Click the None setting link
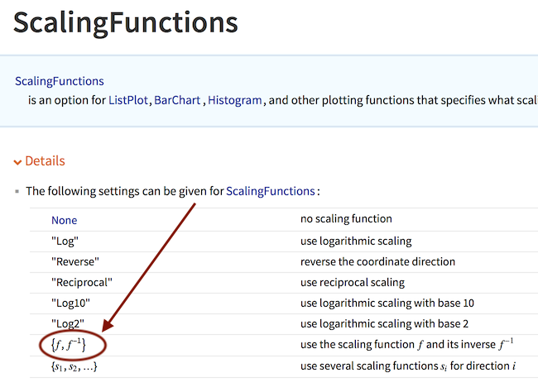538x392 pixels. click(x=65, y=220)
